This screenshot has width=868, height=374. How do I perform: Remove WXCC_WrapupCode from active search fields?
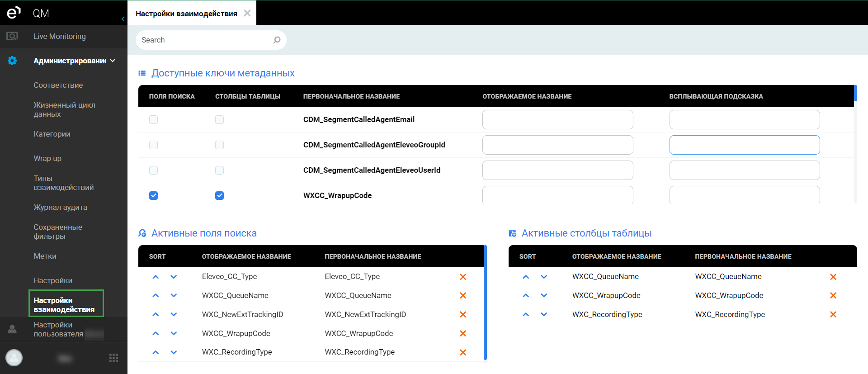tap(463, 333)
